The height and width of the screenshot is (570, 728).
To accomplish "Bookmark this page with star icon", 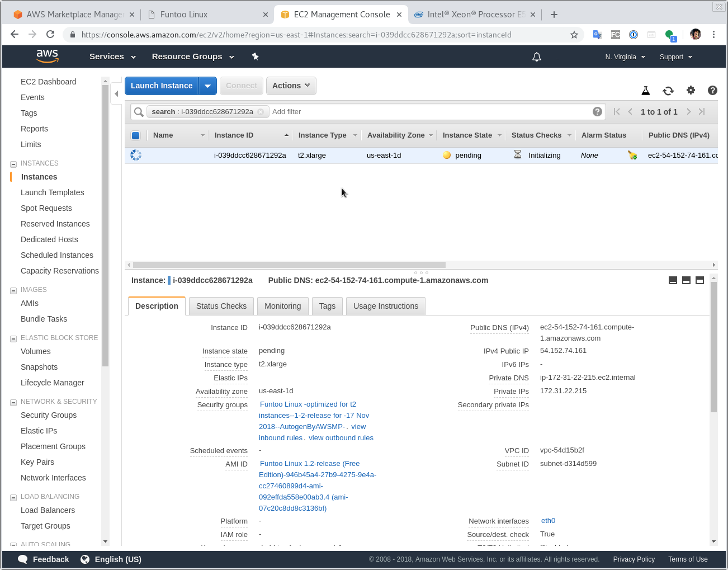I will pos(574,35).
